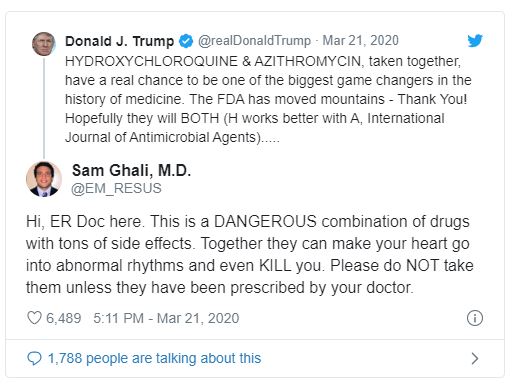Screen dimensions: 515x391
Task: Open the @realDonaldTrump handle link
Action: (x=254, y=41)
